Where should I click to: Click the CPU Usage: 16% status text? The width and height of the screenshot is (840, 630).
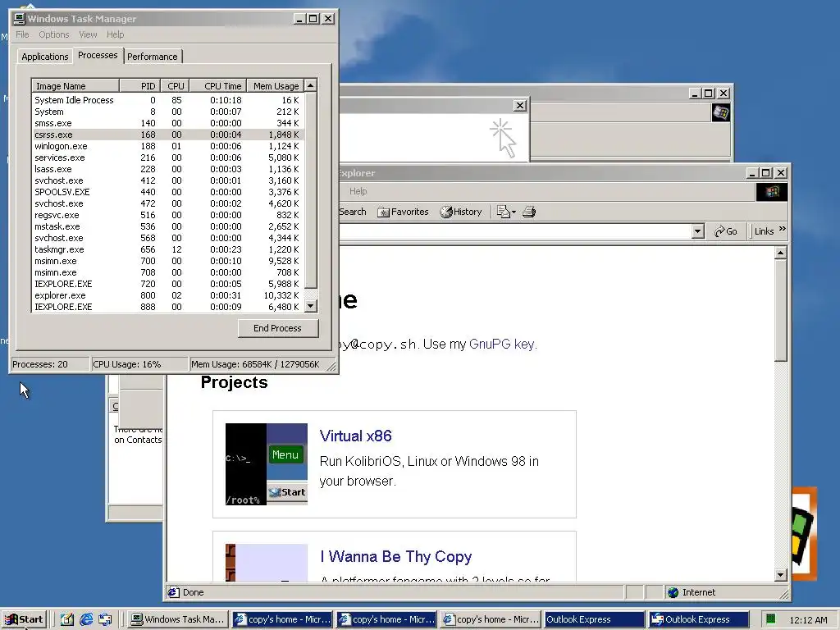point(127,364)
